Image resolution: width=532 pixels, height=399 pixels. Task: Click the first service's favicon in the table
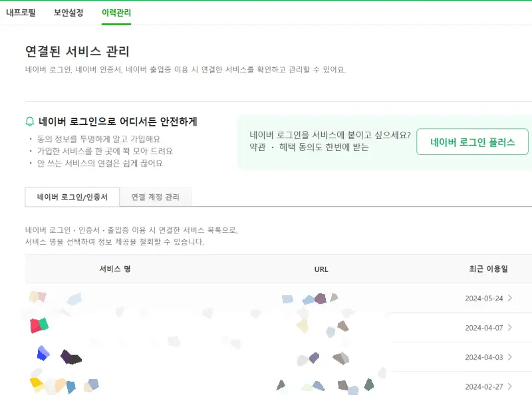click(x=37, y=299)
